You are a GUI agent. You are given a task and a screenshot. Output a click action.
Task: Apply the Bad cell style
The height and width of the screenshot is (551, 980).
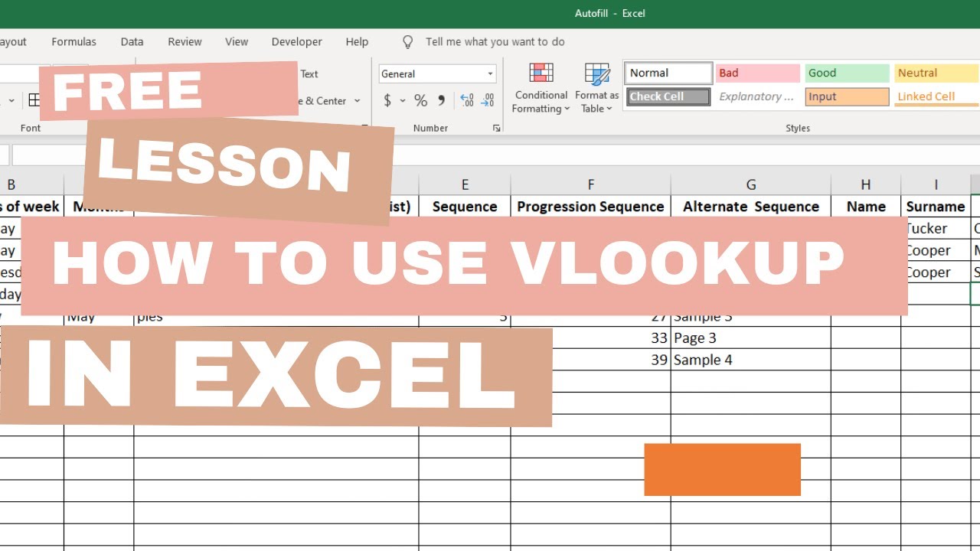tap(758, 73)
